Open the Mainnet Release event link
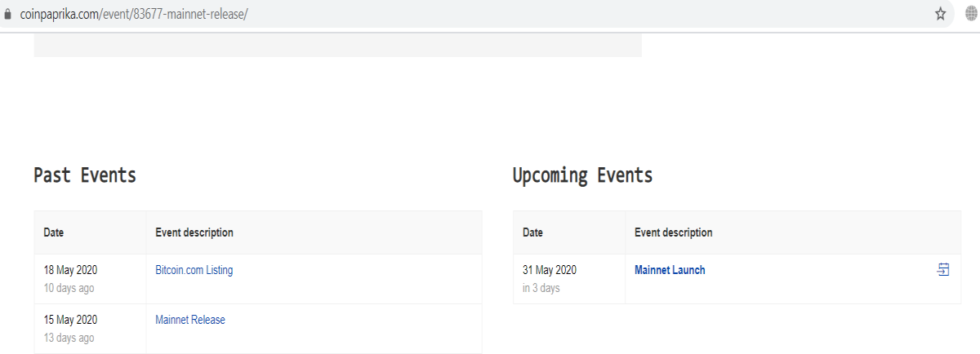Viewport: 980px width, 354px height. (190, 320)
